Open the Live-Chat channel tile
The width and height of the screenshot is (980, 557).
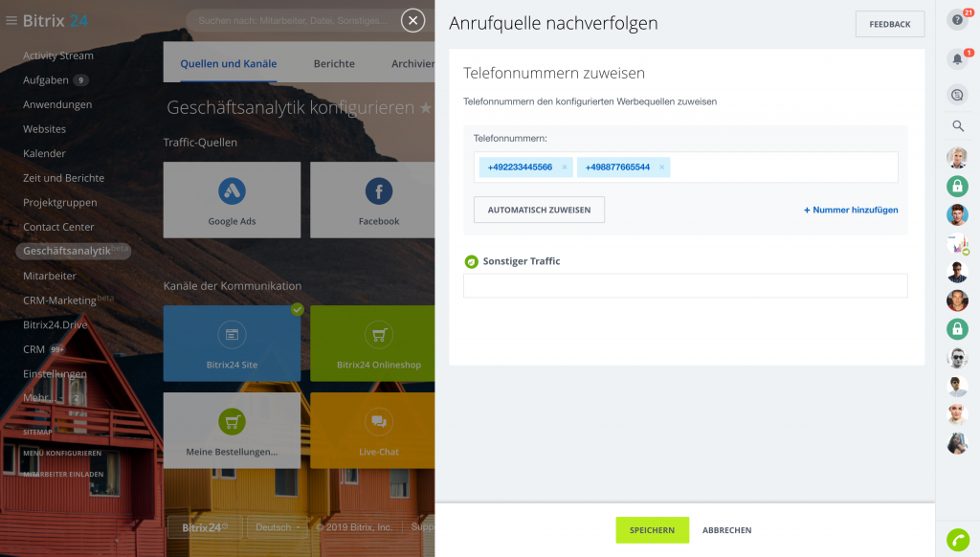[372, 430]
